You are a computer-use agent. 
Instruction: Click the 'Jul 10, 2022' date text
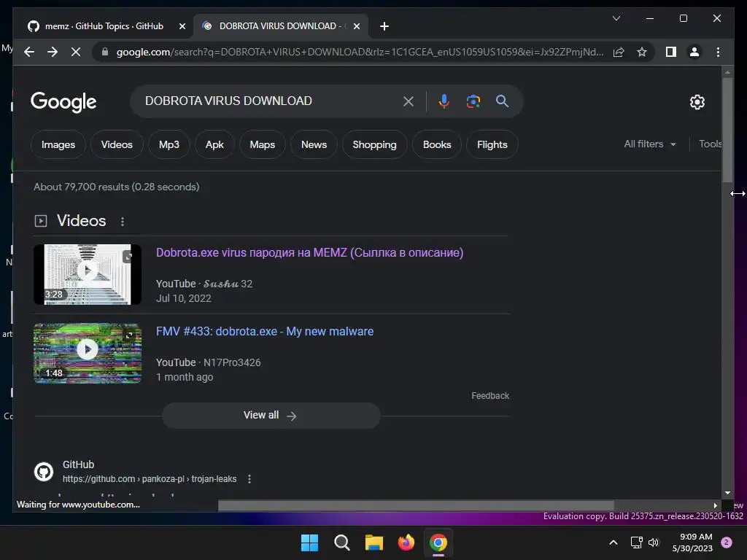tap(183, 298)
